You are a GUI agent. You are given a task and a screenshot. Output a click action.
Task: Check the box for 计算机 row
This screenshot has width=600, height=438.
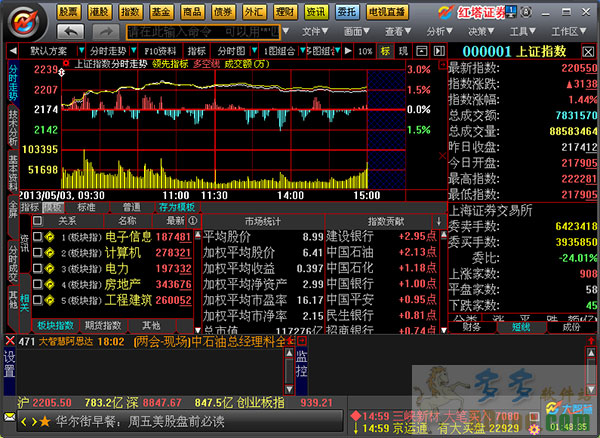(38, 252)
